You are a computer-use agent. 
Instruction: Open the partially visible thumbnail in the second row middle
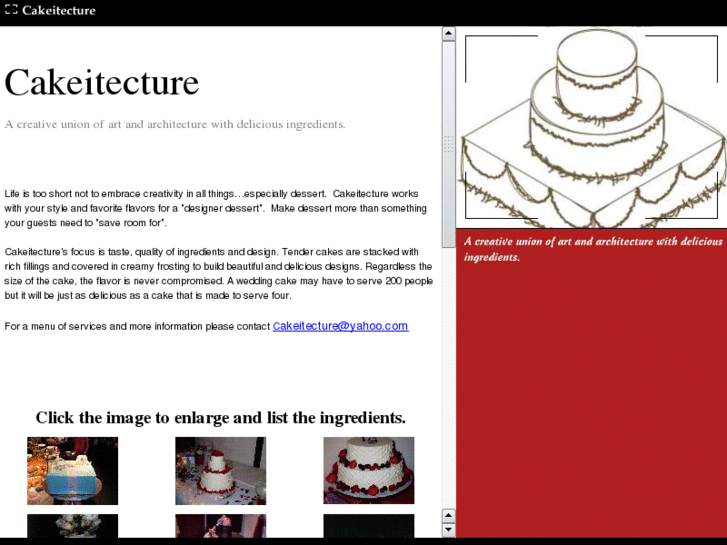click(221, 526)
